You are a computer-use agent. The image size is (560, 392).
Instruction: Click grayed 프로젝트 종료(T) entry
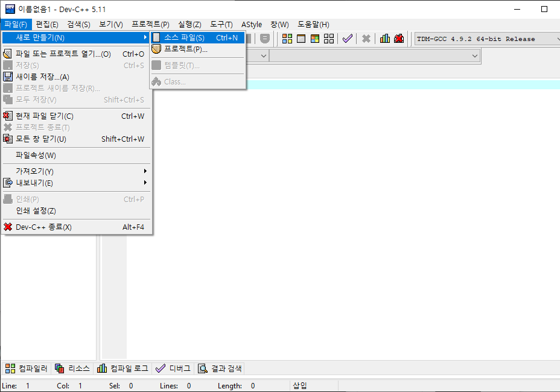pyautogui.click(x=76, y=127)
